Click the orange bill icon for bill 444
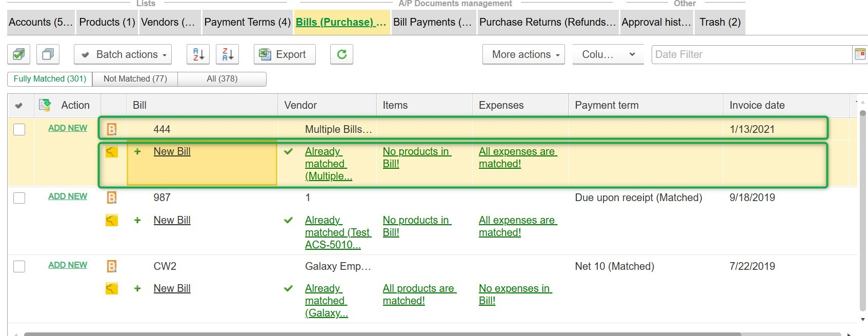 click(112, 129)
